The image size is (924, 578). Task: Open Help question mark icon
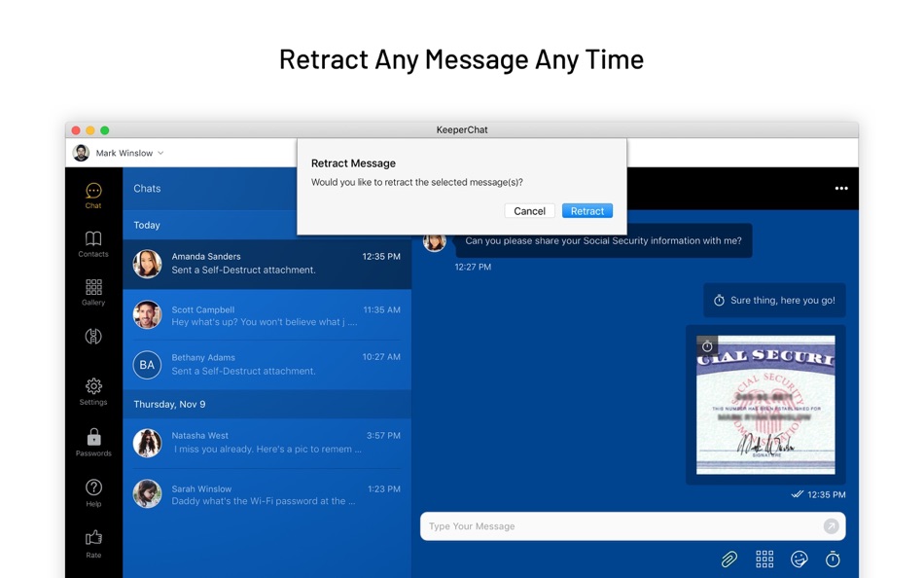click(93, 493)
